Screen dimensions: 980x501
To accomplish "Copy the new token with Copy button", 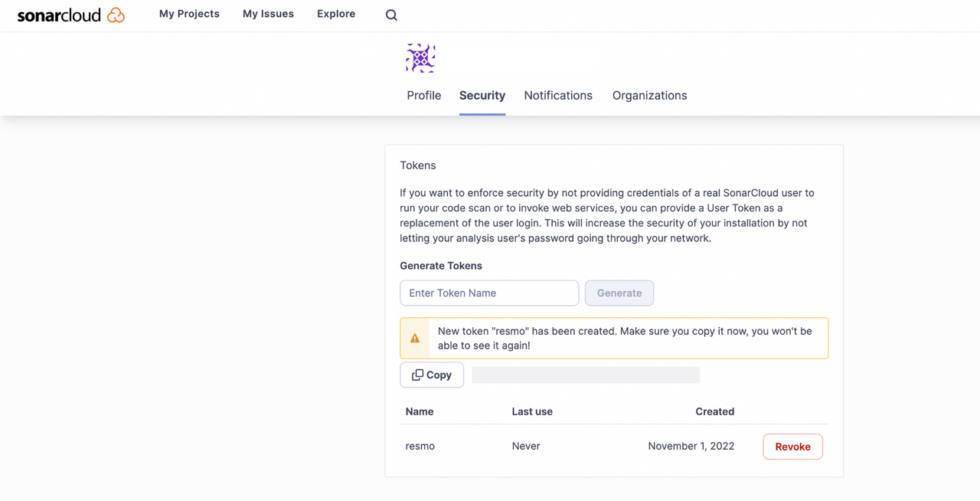I will click(432, 375).
